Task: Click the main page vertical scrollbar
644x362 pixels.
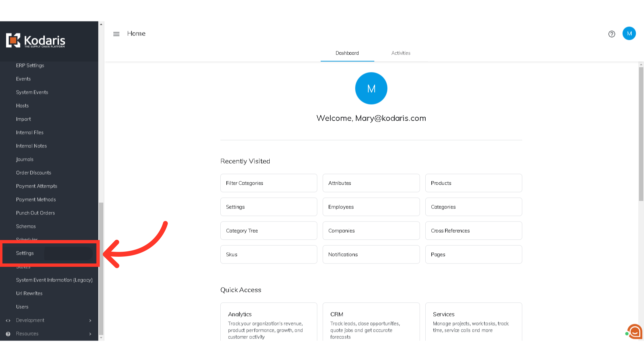Action: 641,134
